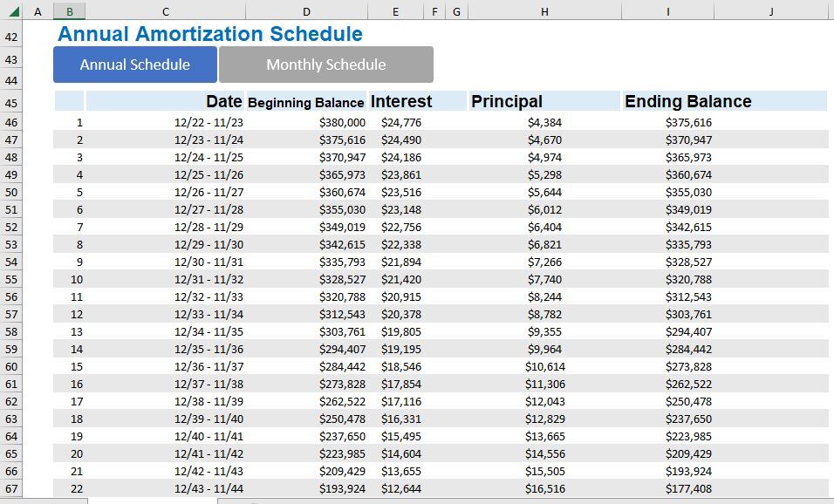Click the column J header

(771, 11)
